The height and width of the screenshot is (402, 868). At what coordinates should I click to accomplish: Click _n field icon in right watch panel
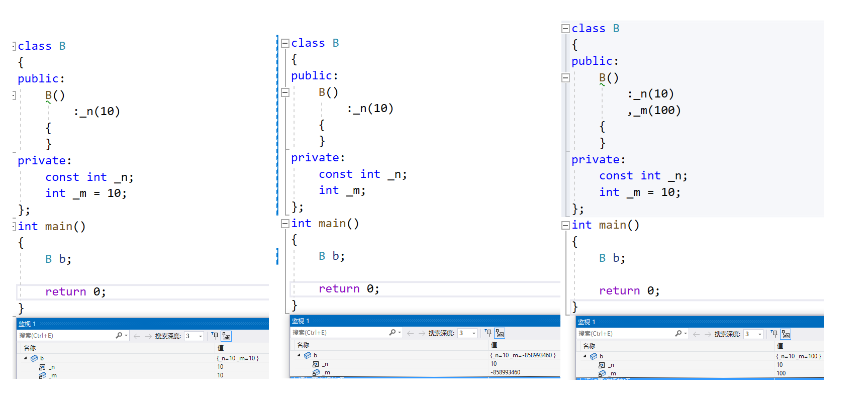602,365
